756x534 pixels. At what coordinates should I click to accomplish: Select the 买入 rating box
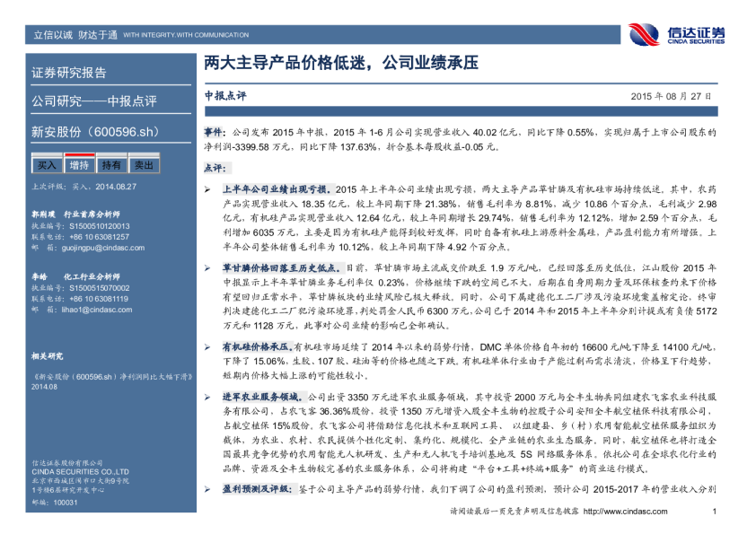46,165
